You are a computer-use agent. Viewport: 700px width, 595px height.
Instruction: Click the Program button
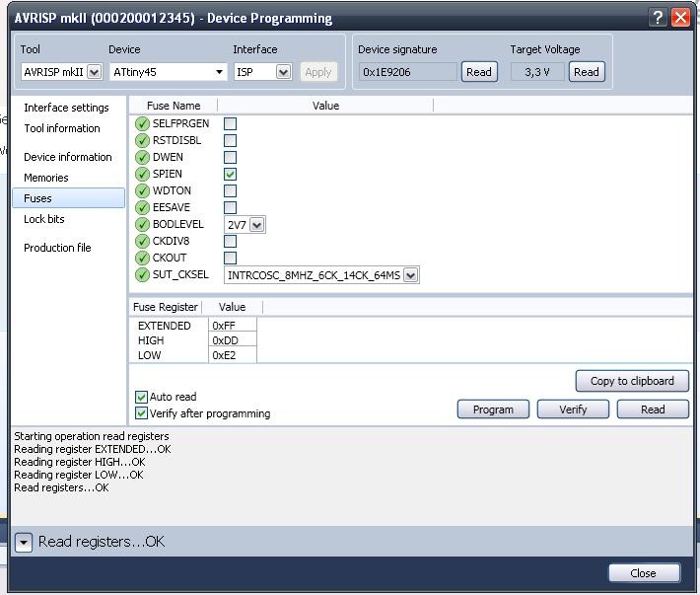[x=493, y=409]
